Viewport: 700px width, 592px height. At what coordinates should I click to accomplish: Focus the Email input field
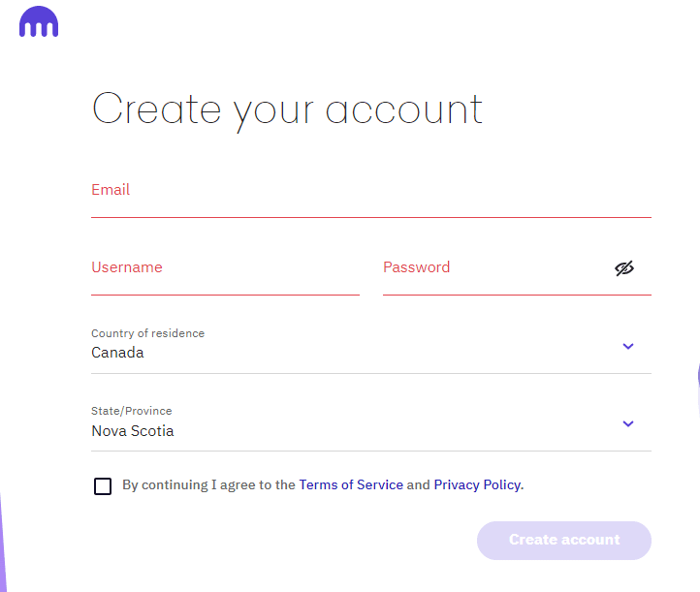click(x=370, y=199)
